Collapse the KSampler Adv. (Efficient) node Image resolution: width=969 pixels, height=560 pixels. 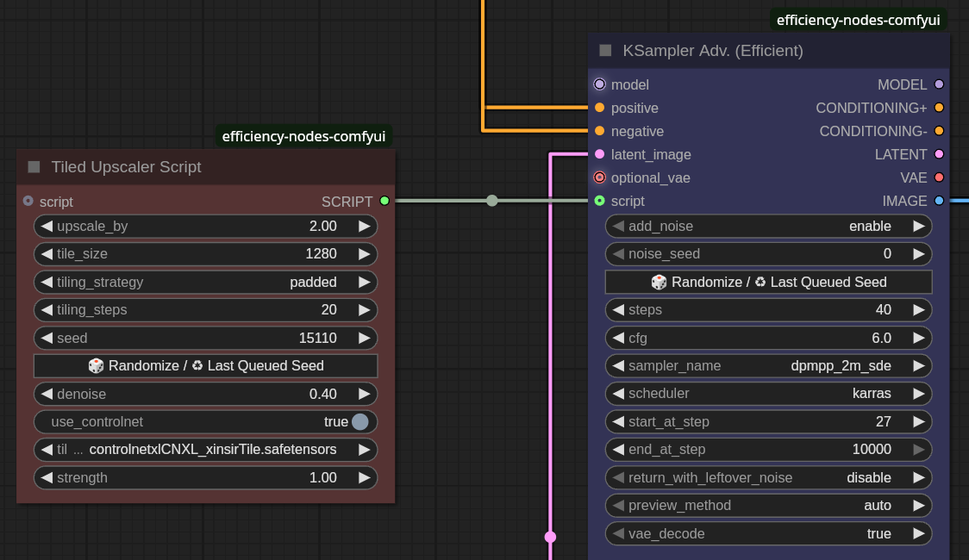click(605, 51)
